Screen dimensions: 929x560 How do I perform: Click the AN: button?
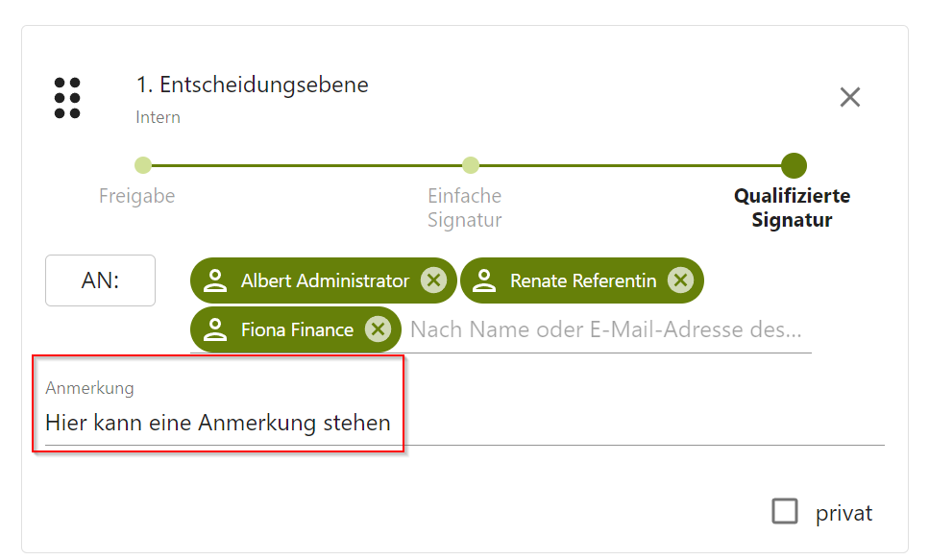(x=100, y=280)
